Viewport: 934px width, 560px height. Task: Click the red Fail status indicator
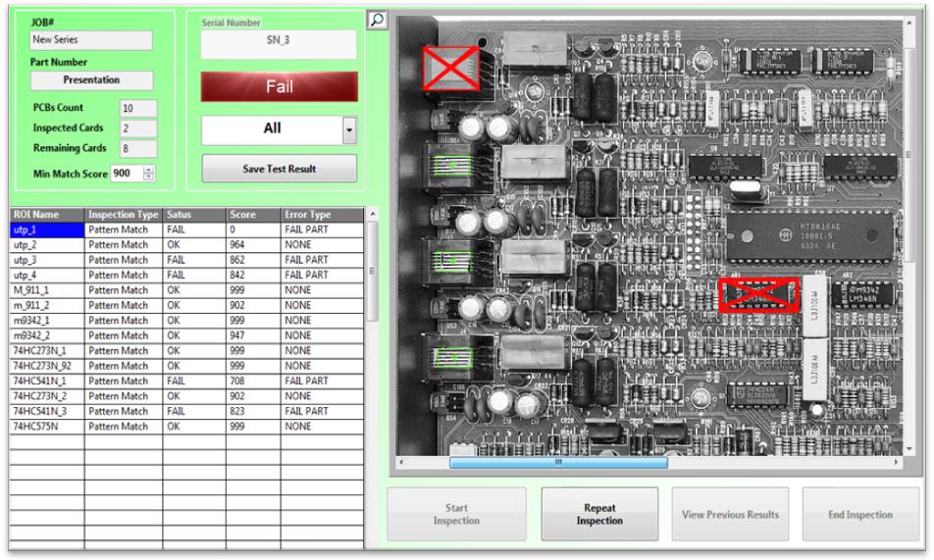point(280,86)
